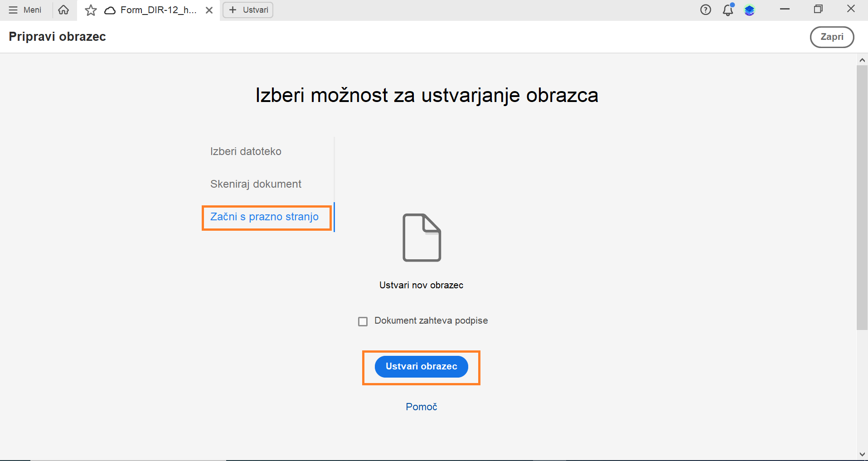Enable the Dokument zahteva podpise checkbox

[363, 321]
